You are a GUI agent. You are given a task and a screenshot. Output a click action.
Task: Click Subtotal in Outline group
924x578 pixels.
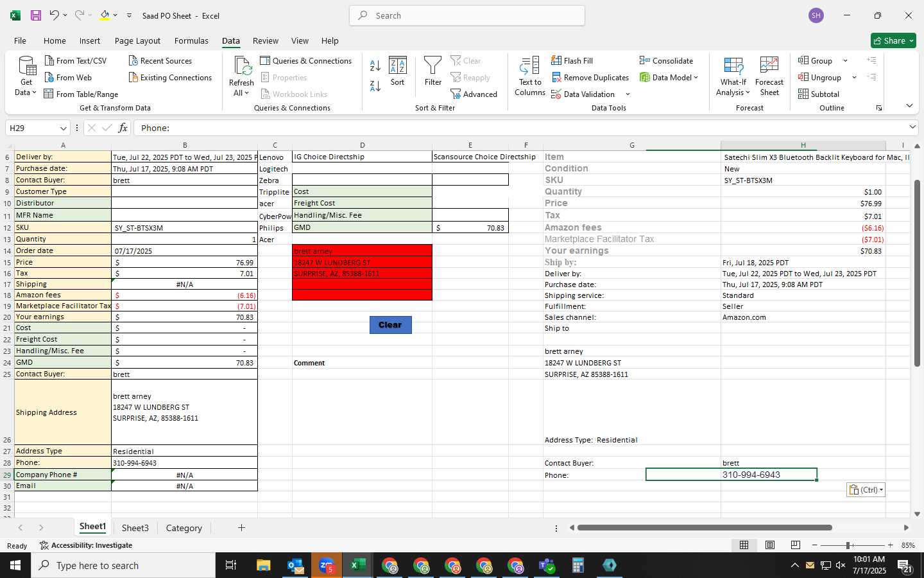point(819,94)
